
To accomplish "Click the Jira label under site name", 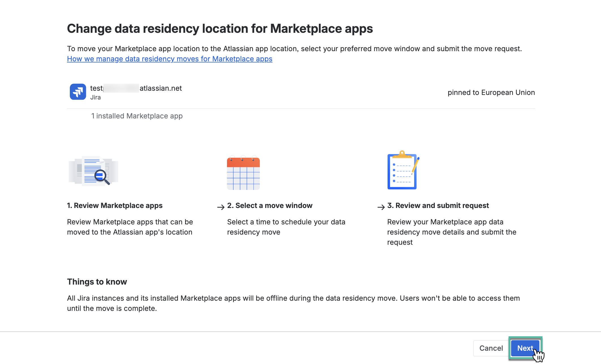I will click(96, 97).
